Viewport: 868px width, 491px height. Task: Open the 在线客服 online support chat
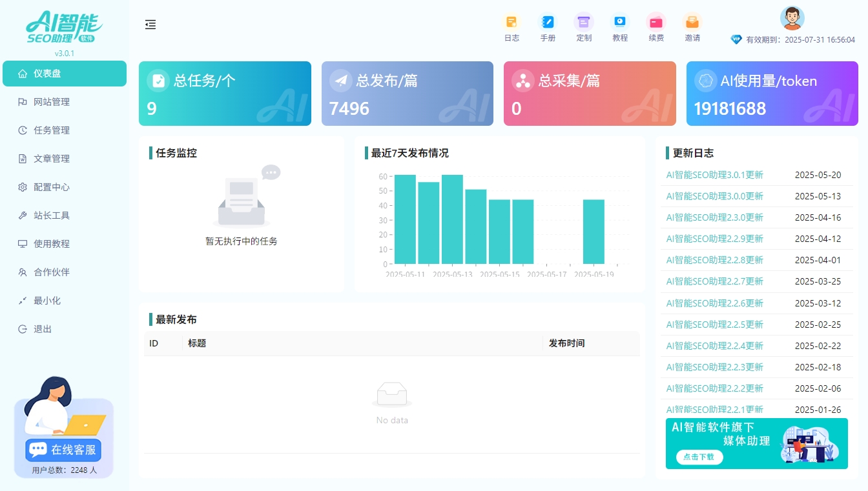click(63, 450)
